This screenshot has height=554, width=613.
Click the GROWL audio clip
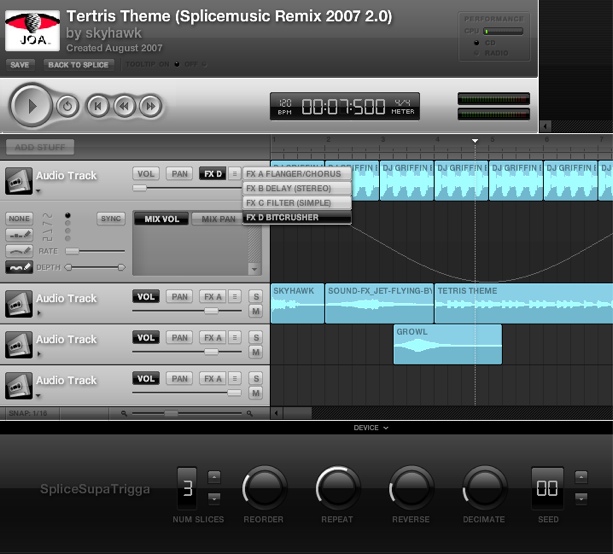pos(447,345)
